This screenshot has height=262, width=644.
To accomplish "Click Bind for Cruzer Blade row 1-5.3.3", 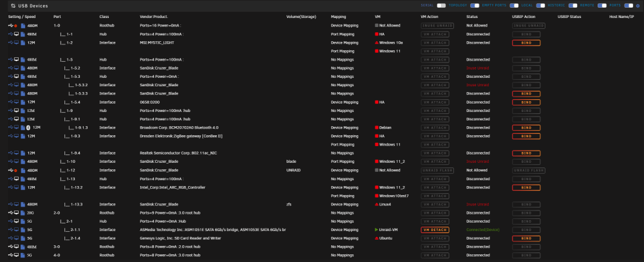I will click(526, 93).
